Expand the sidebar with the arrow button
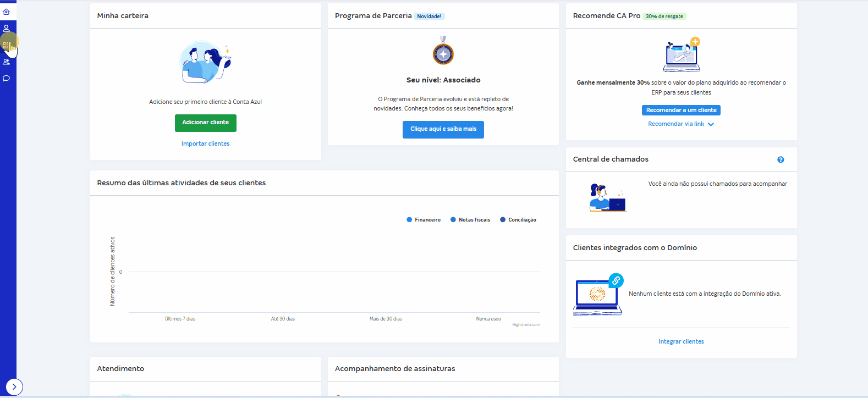This screenshot has width=868, height=398. click(x=14, y=387)
